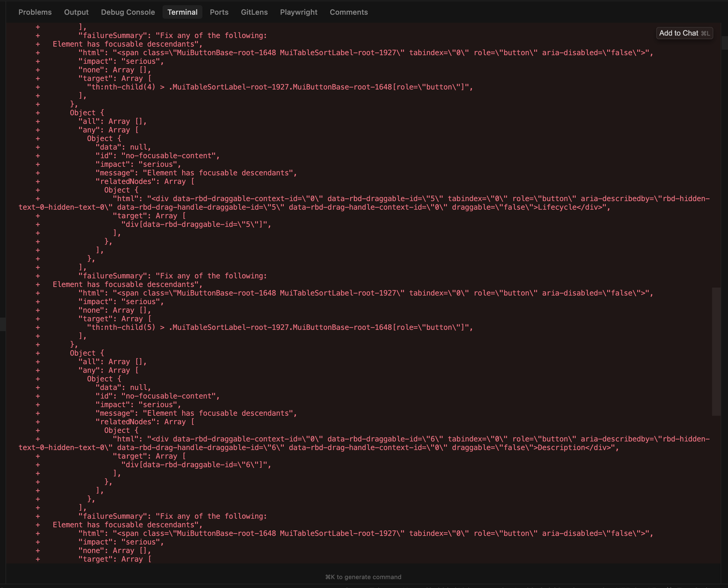Click the ⌘K to generate command hint

[363, 577]
